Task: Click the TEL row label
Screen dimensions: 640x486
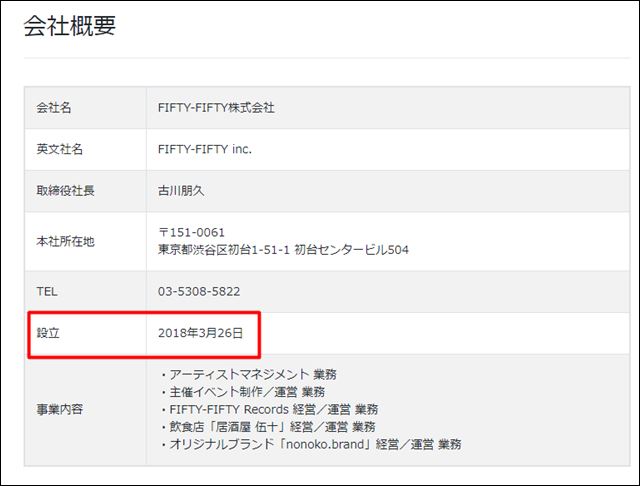Action: pos(47,291)
